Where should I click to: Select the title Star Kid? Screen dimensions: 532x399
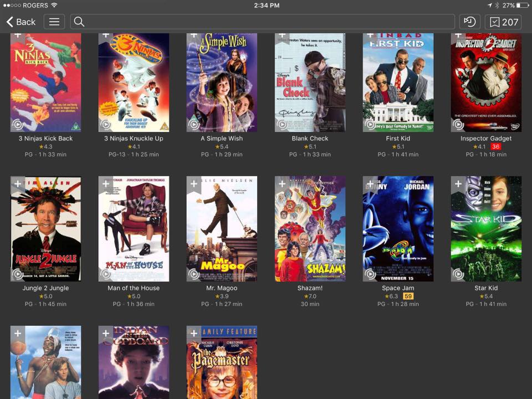(x=486, y=288)
